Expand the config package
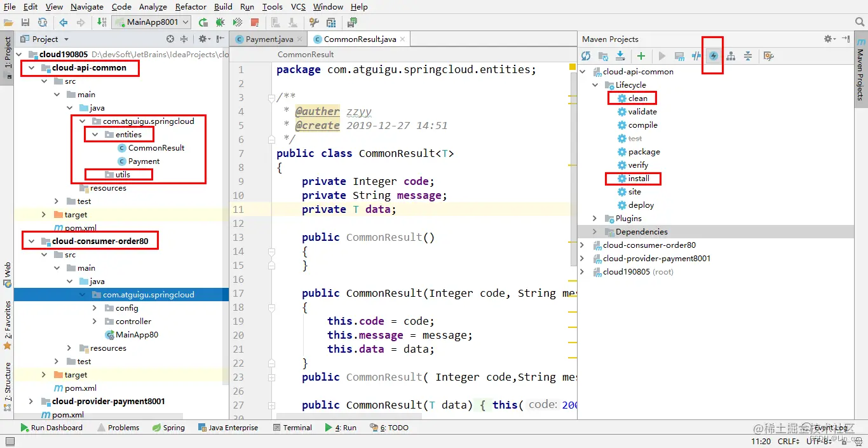 tap(95, 308)
